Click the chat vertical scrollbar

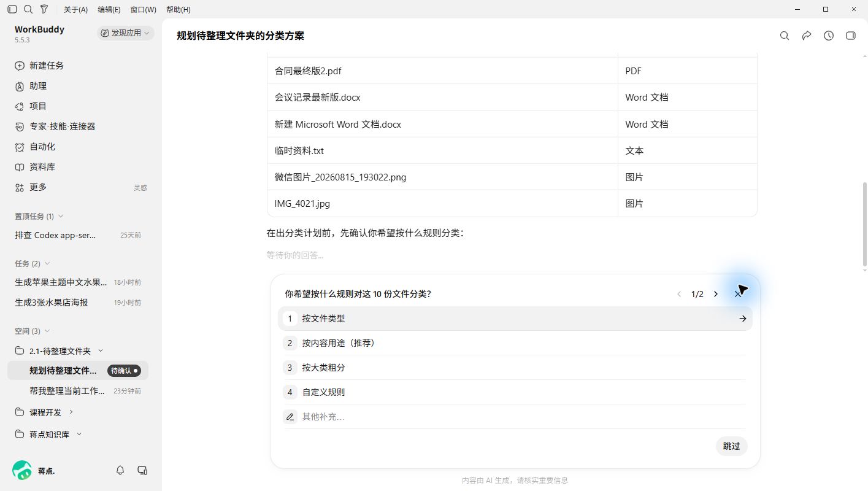tap(865, 224)
